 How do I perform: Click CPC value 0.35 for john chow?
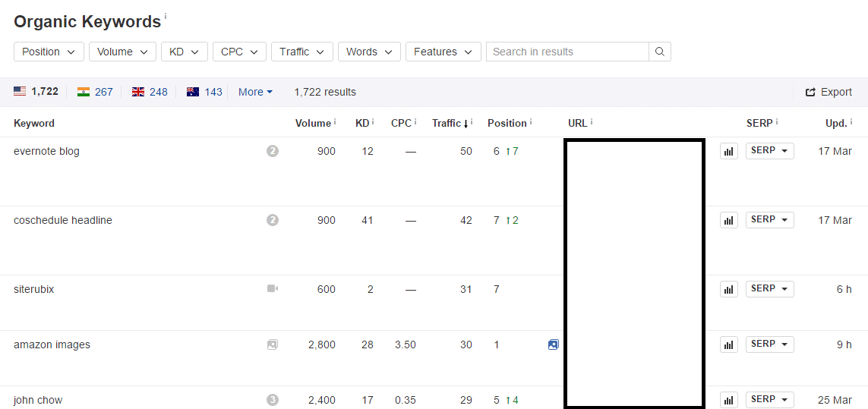click(x=406, y=400)
